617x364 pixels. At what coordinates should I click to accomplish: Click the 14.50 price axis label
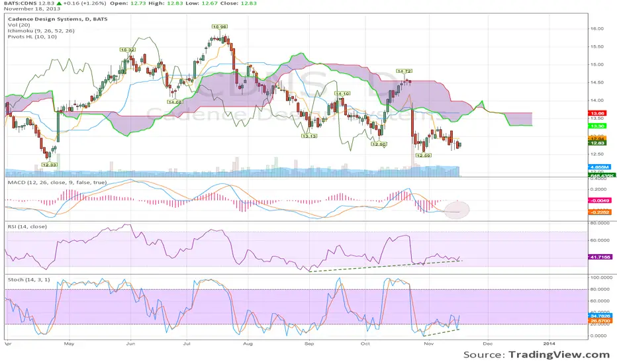pyautogui.click(x=597, y=83)
